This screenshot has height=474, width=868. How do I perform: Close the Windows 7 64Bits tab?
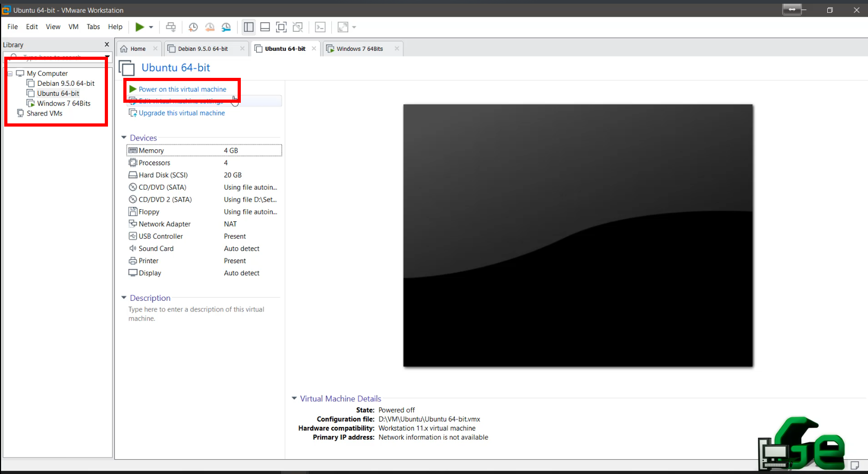point(397,48)
